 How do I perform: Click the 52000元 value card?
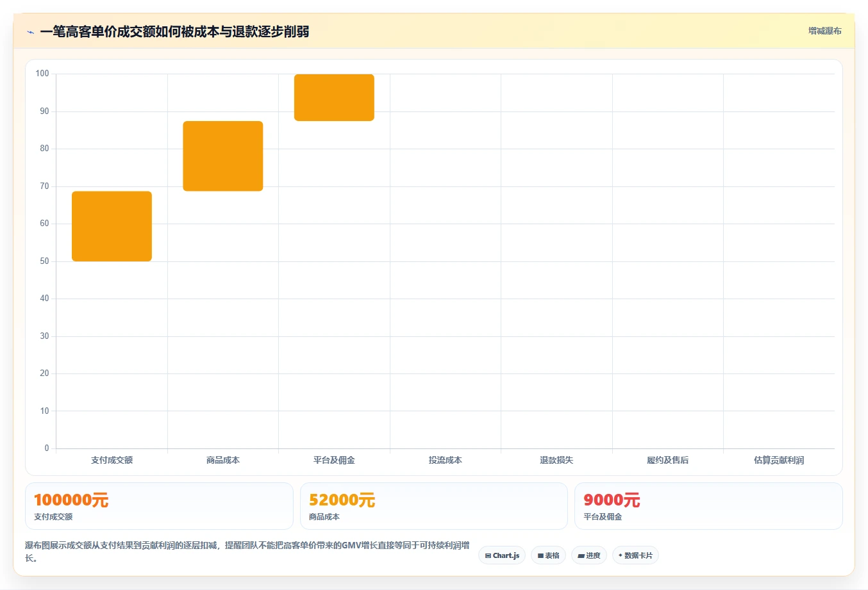[434, 506]
